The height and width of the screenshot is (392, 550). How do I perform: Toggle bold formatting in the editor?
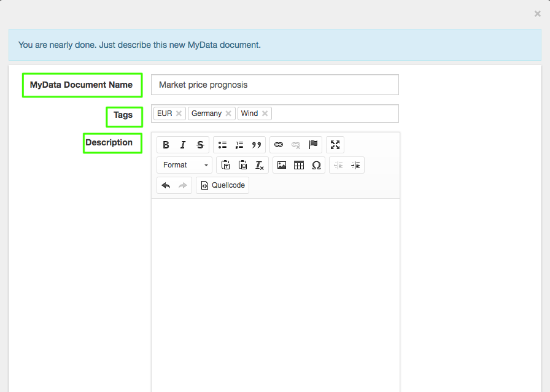pos(166,145)
